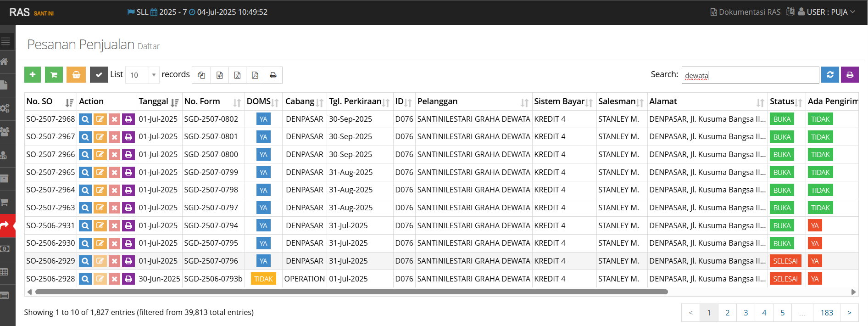Sort the table by the Pelanggan column
This screenshot has width=868, height=326.
click(524, 102)
